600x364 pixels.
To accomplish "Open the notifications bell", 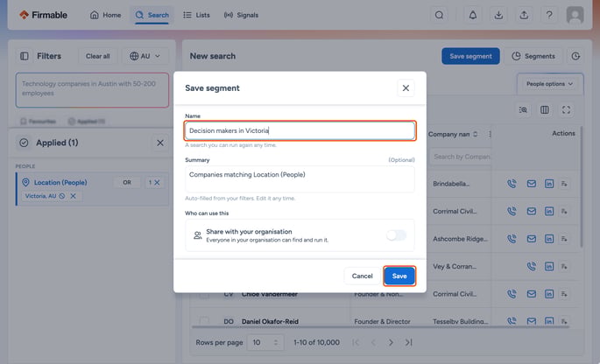I will tap(473, 15).
